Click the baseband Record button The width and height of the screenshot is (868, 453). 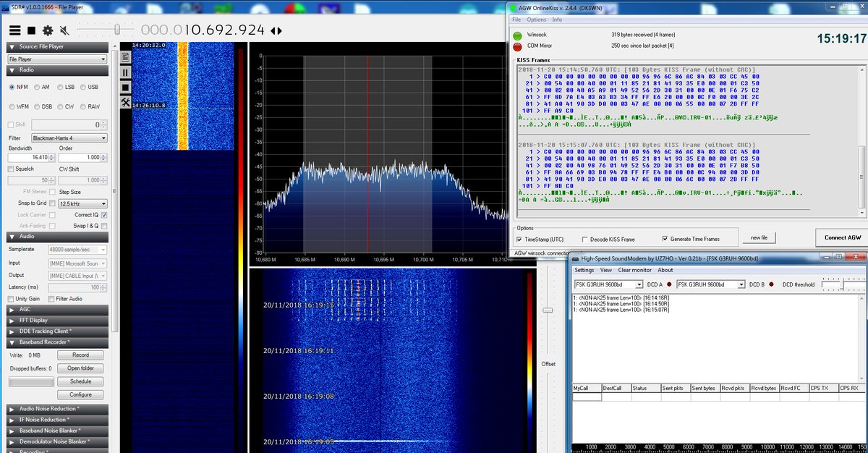(80, 355)
